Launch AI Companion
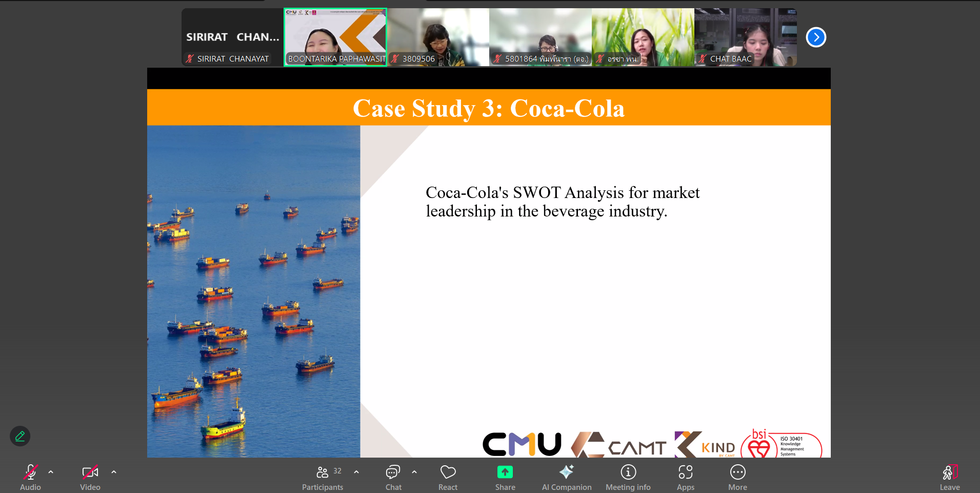Viewport: 980px width, 493px height. pos(566,477)
